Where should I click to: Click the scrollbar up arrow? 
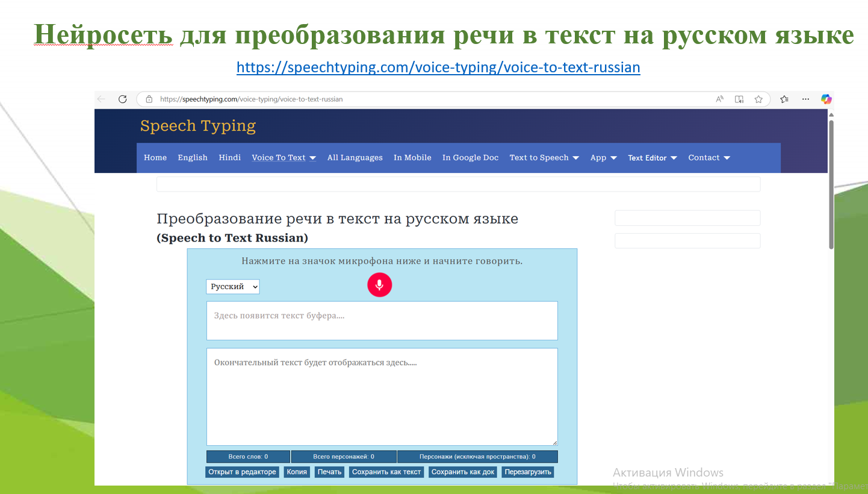[831, 114]
